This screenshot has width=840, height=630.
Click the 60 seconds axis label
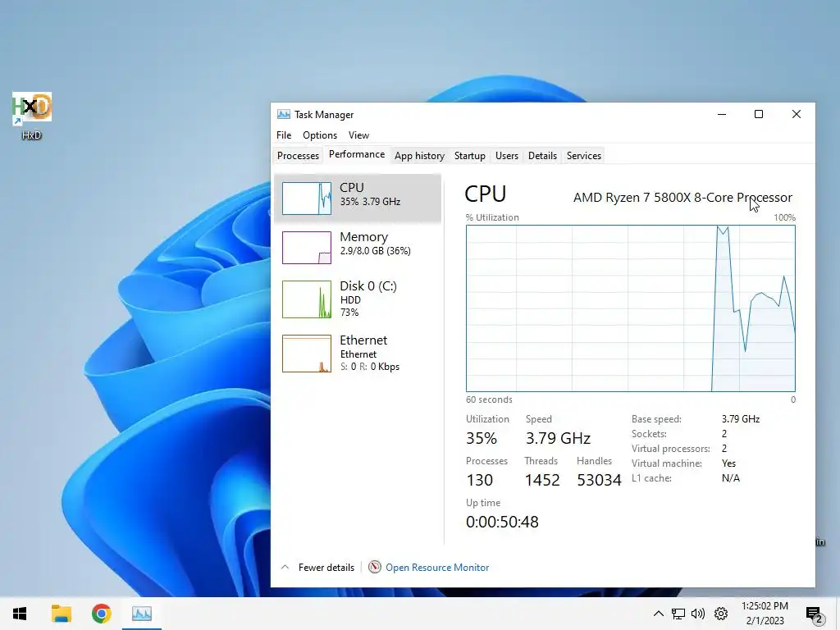tap(489, 399)
